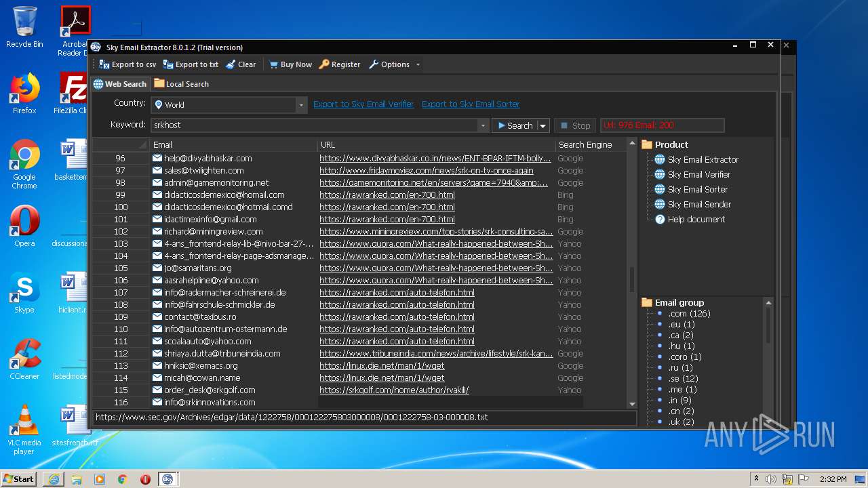Start the Search button

pyautogui.click(x=515, y=125)
